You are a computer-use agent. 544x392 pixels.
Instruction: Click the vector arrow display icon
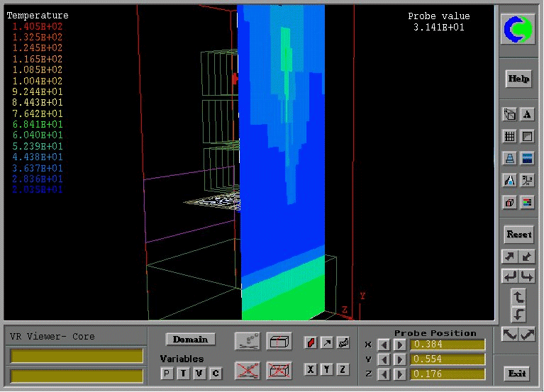coord(327,343)
